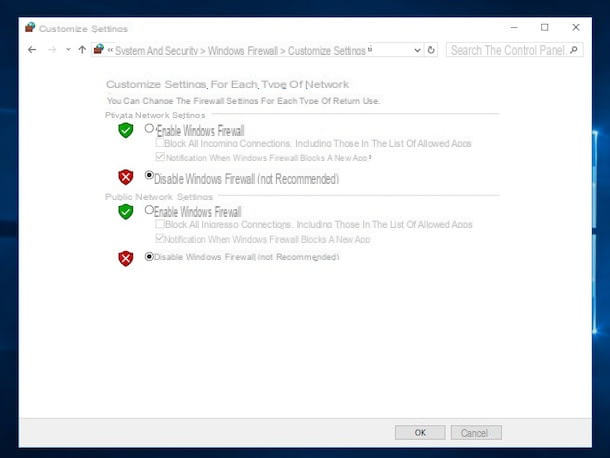Click the Customize Settings For Each Type heading
Screen dimensions: 610x458
tap(228, 84)
